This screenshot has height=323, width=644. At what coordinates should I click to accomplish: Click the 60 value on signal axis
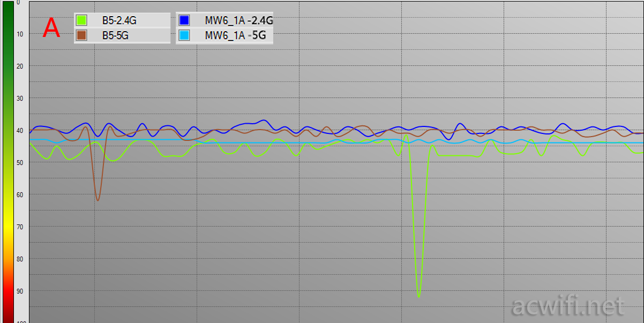pyautogui.click(x=20, y=194)
